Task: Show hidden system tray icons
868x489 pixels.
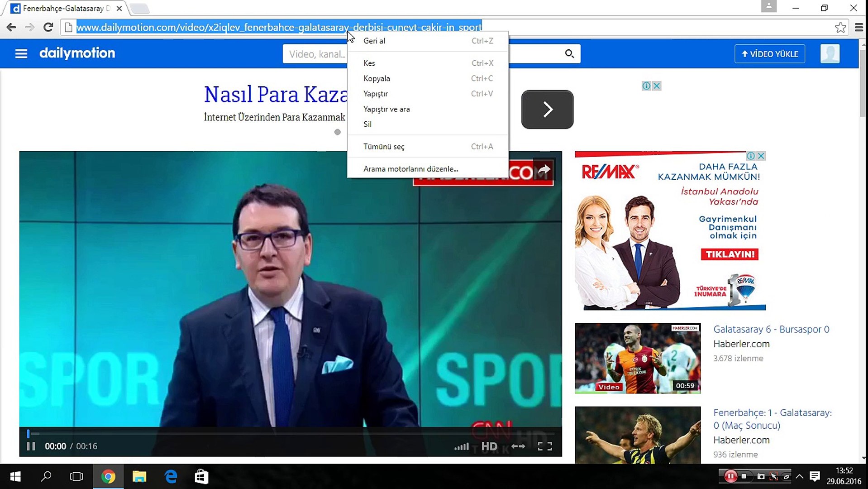Action: point(799,476)
